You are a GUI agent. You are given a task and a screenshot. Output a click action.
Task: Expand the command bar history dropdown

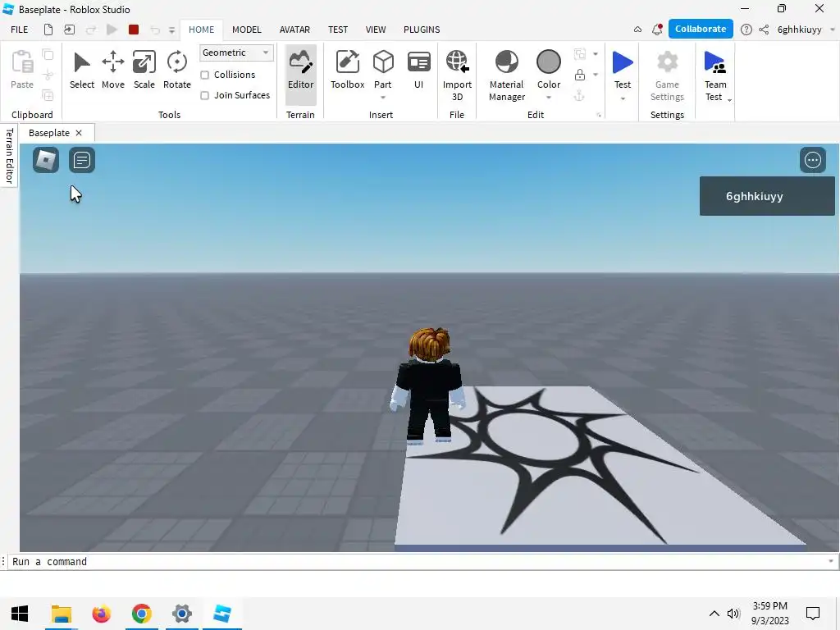click(830, 561)
